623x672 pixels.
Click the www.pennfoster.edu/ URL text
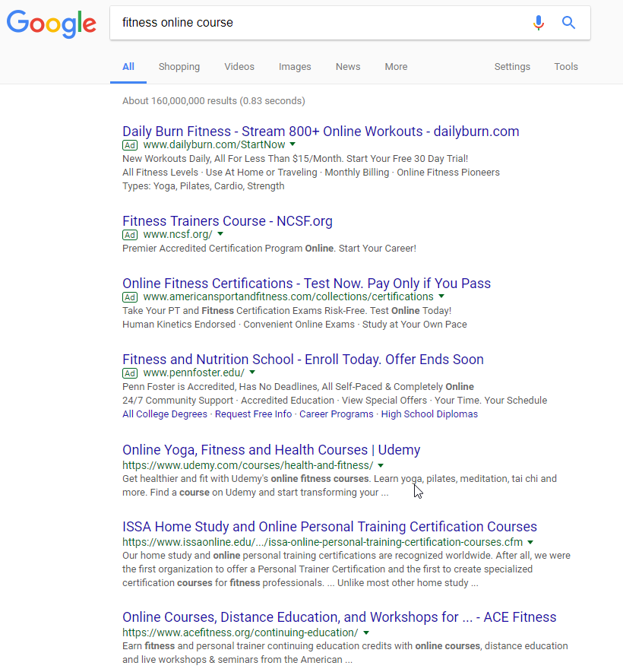click(x=194, y=372)
